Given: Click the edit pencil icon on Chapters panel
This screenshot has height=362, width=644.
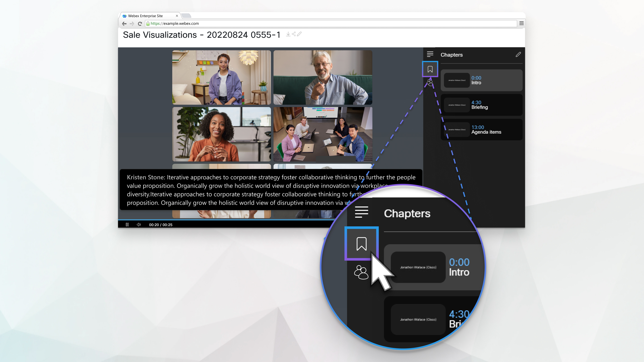Looking at the screenshot, I should (518, 54).
